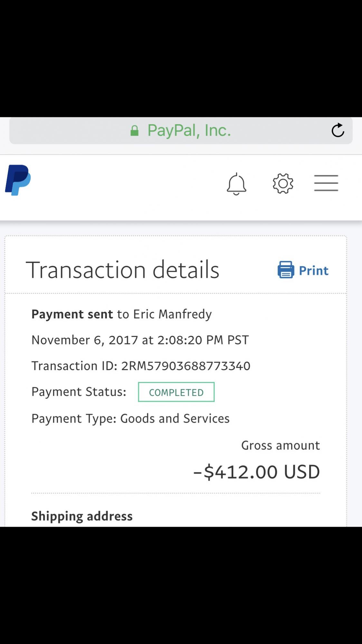Open the hamburger menu
This screenshot has height=644, width=362.
(326, 183)
